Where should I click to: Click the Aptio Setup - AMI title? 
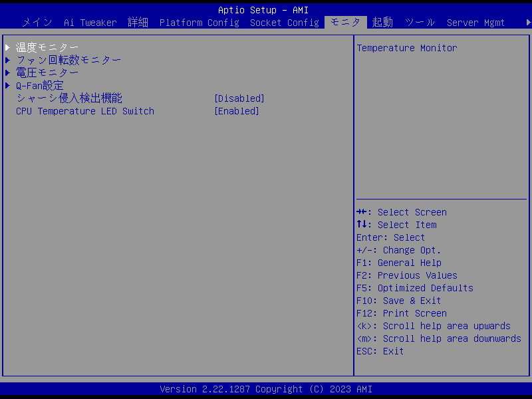point(263,10)
